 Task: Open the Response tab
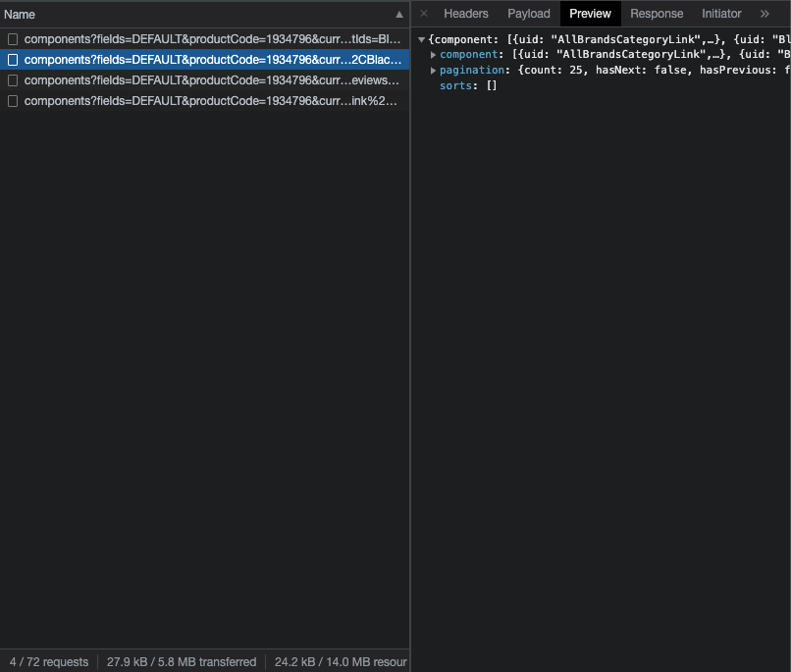tap(656, 14)
